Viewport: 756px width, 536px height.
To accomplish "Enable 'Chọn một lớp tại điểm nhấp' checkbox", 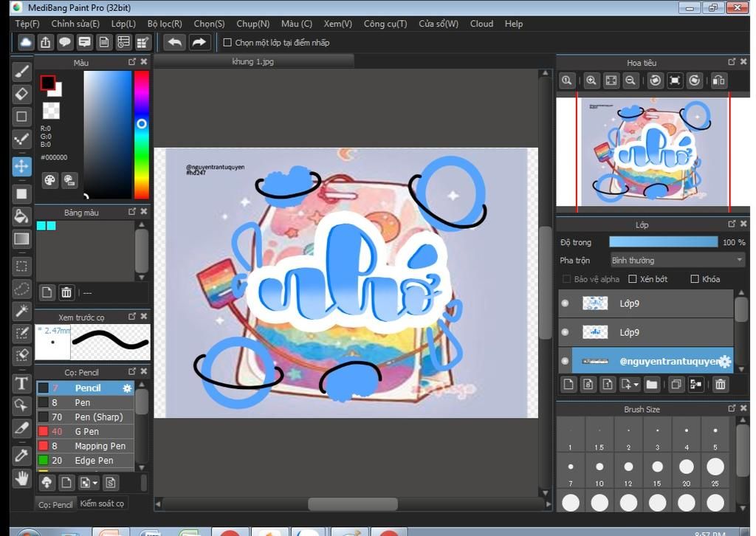I will [227, 42].
